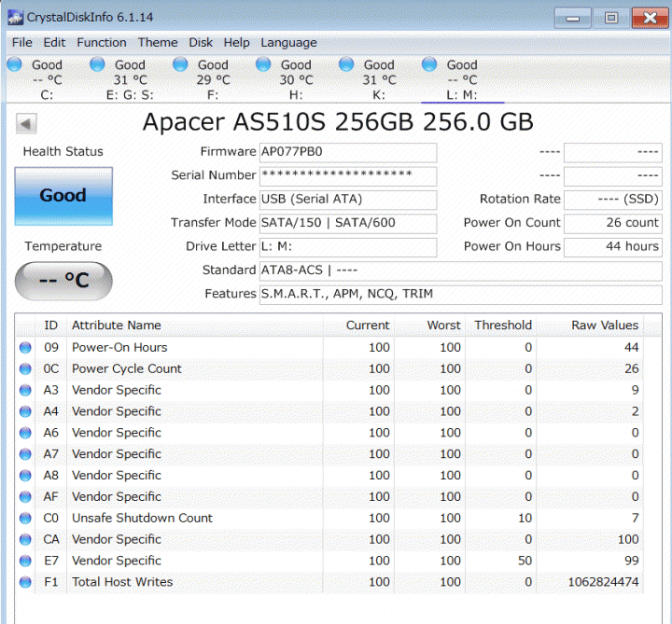
Task: Click the Unsafe Shutdown Count threshold value 10
Action: [x=525, y=518]
